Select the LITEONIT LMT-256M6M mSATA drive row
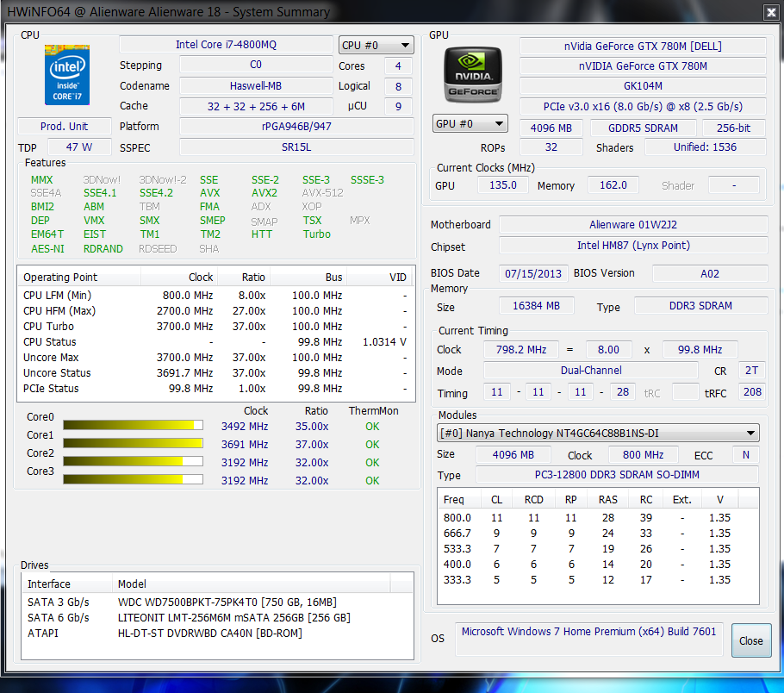This screenshot has width=784, height=693. pyautogui.click(x=217, y=617)
